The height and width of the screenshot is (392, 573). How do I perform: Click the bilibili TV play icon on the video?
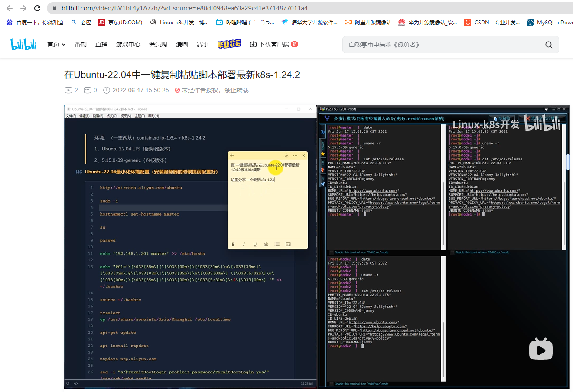(541, 349)
